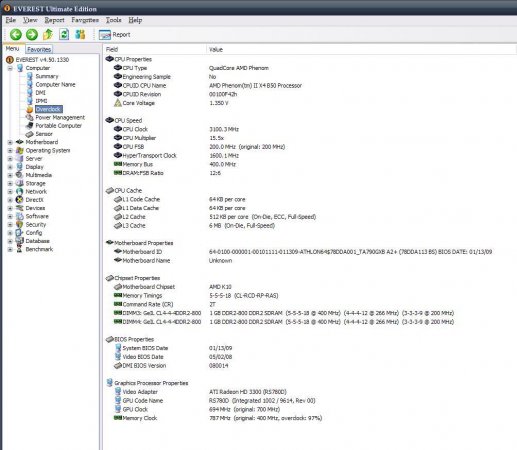The height and width of the screenshot is (450, 517).
Task: Click the Storage node icon
Action: 20,183
